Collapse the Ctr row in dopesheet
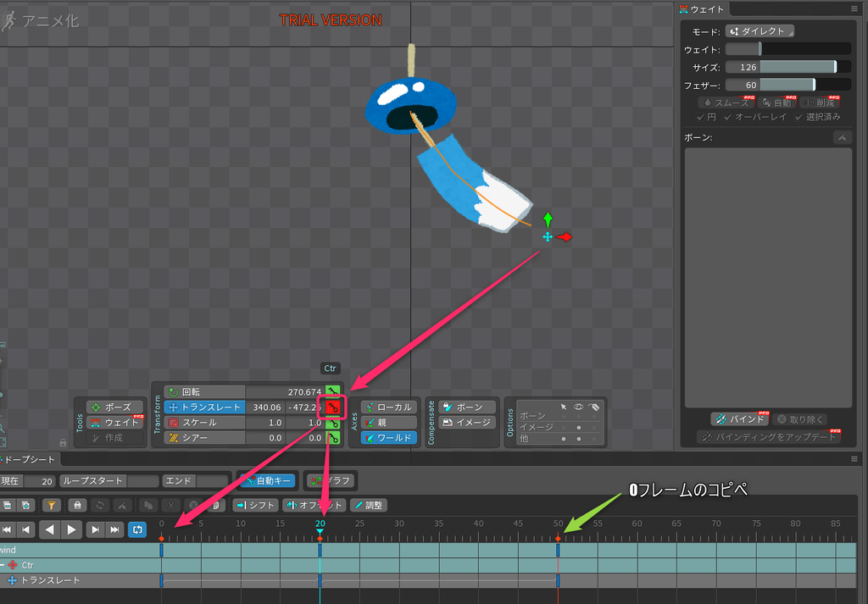 (3, 565)
